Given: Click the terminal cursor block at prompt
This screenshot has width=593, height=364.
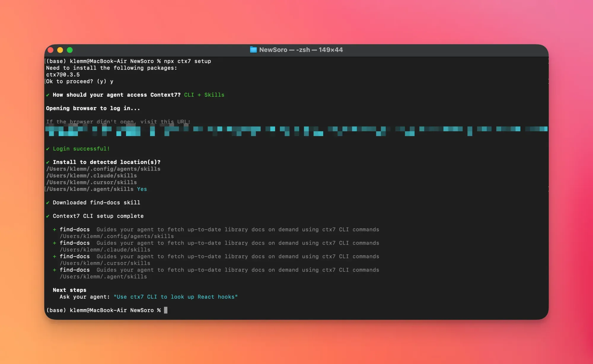Looking at the screenshot, I should click(166, 310).
